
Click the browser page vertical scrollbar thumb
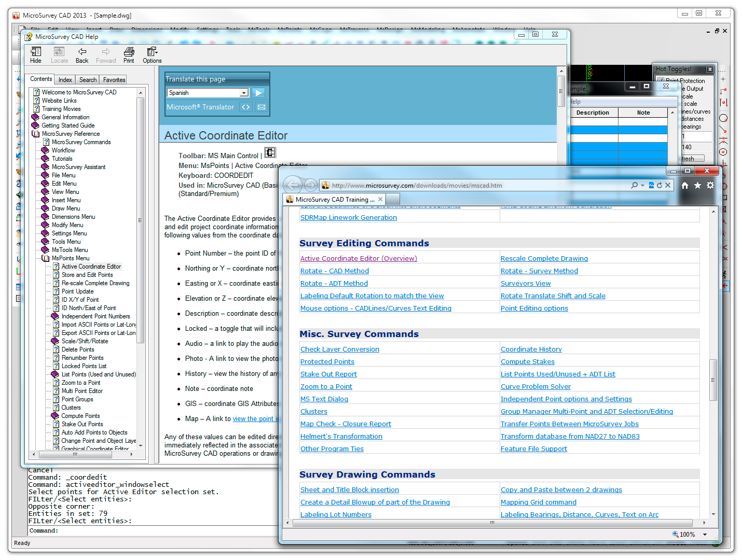[713, 380]
